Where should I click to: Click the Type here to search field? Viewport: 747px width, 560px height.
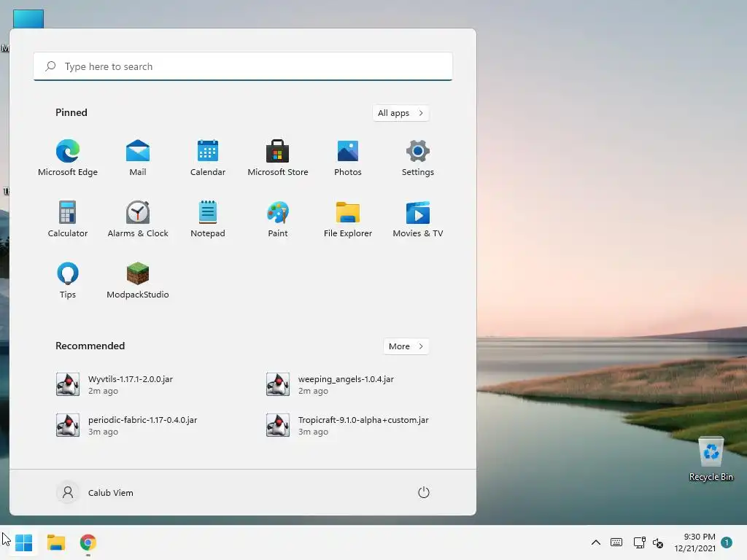pyautogui.click(x=243, y=66)
